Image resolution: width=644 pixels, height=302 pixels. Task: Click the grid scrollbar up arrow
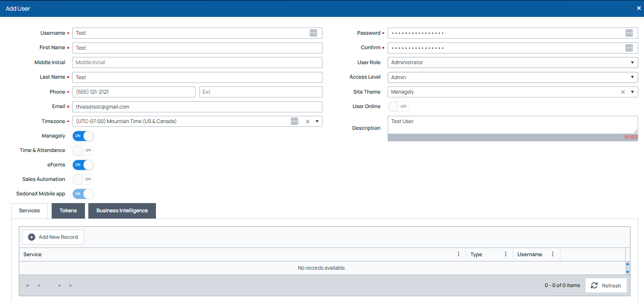coord(628,264)
